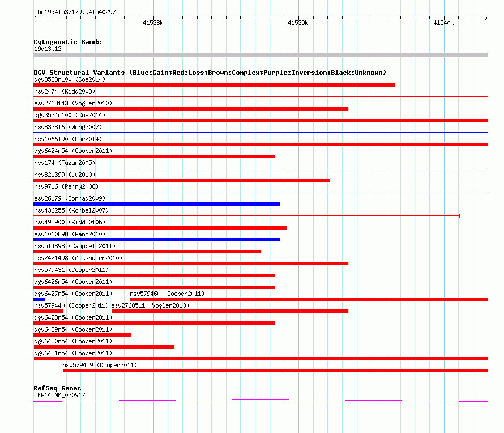Select the red esv2760511 loss bar
The width and height of the screenshot is (504, 433).
coord(230,311)
